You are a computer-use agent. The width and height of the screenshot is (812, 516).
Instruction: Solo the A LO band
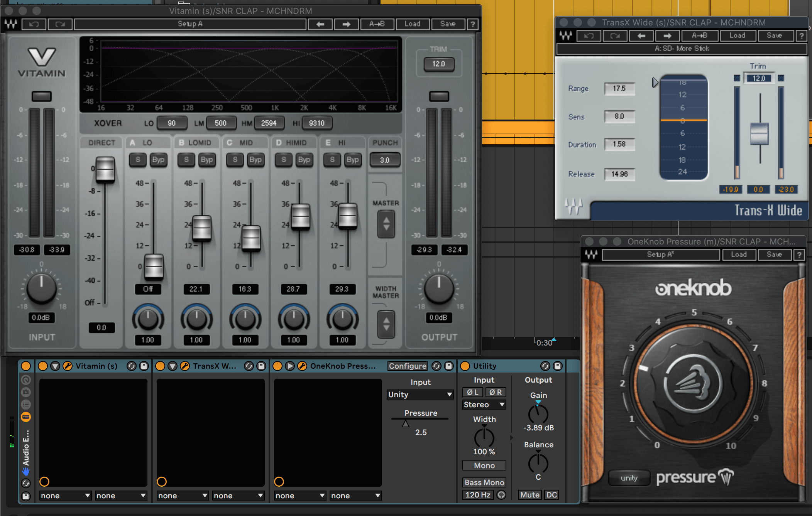(x=138, y=160)
